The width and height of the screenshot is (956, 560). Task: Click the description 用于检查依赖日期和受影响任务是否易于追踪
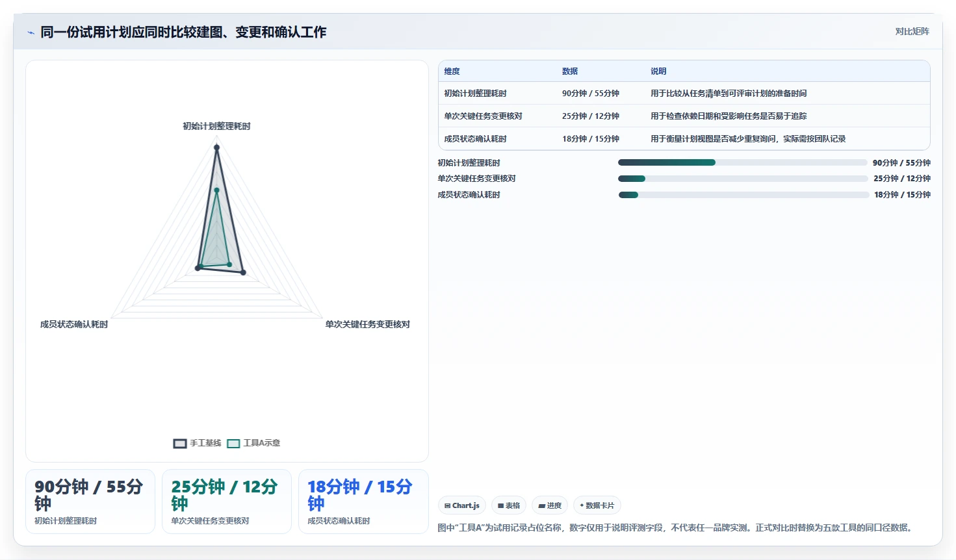729,116
